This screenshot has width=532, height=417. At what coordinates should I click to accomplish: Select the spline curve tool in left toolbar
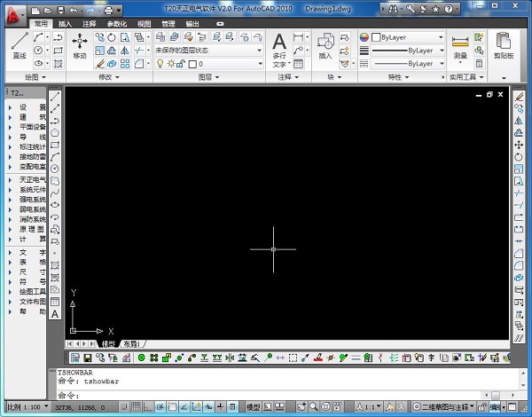(55, 193)
